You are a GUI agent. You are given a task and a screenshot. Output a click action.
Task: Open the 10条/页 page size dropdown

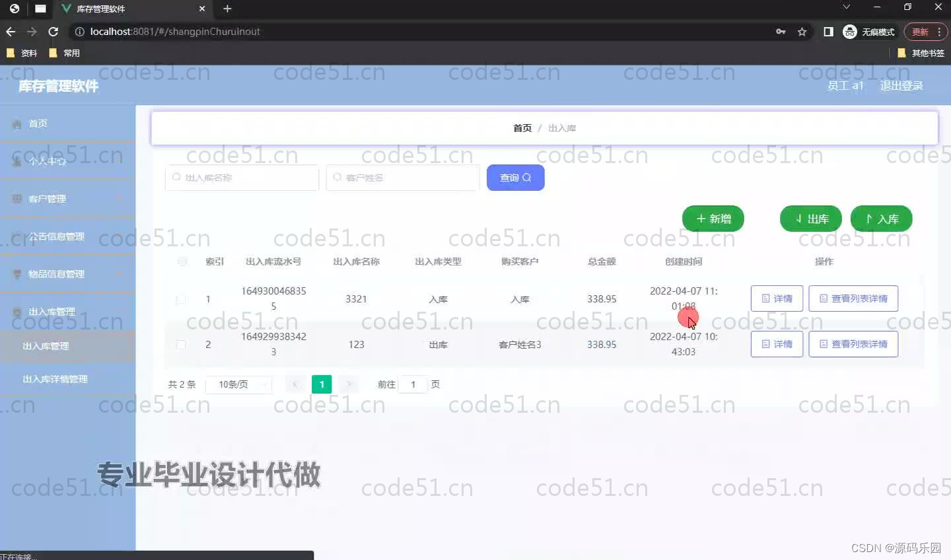pyautogui.click(x=239, y=384)
